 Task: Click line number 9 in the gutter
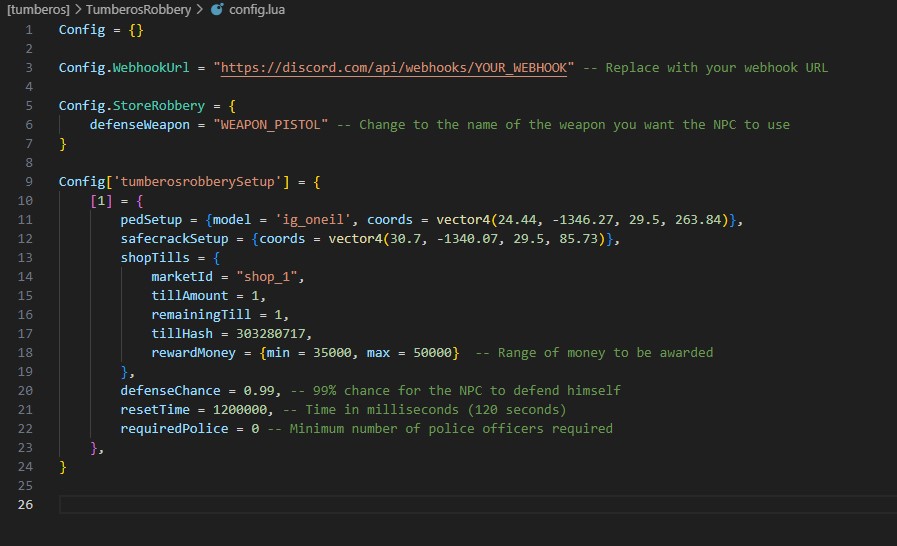[x=29, y=181]
